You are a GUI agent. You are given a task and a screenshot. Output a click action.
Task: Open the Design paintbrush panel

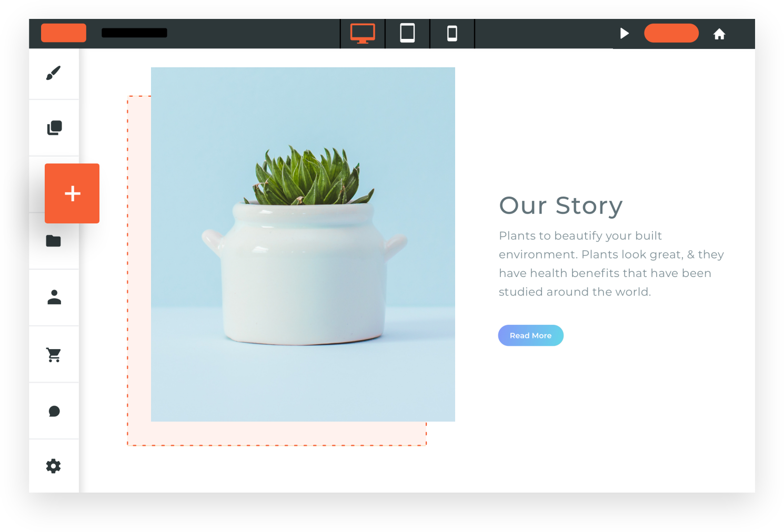coord(54,73)
